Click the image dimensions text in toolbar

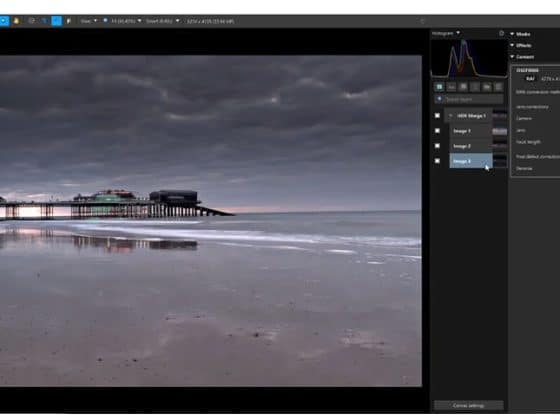(x=210, y=21)
